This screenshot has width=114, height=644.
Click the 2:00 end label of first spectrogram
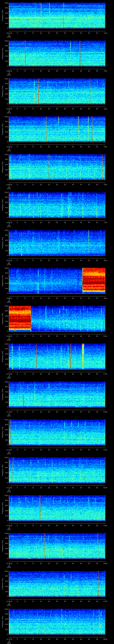pos(105,33)
